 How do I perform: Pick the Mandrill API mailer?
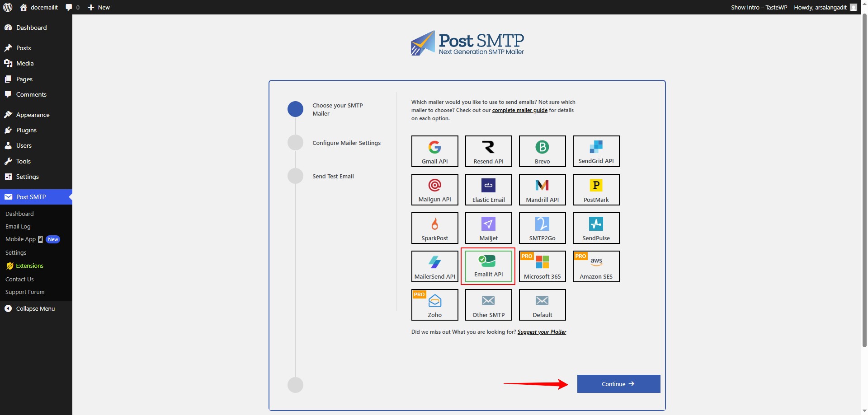click(542, 190)
